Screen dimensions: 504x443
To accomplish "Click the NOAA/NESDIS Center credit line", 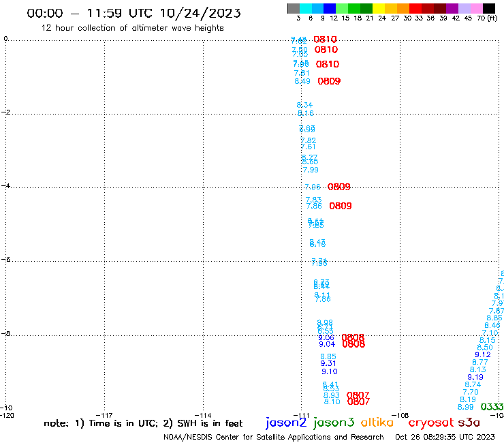I will click(274, 437).
